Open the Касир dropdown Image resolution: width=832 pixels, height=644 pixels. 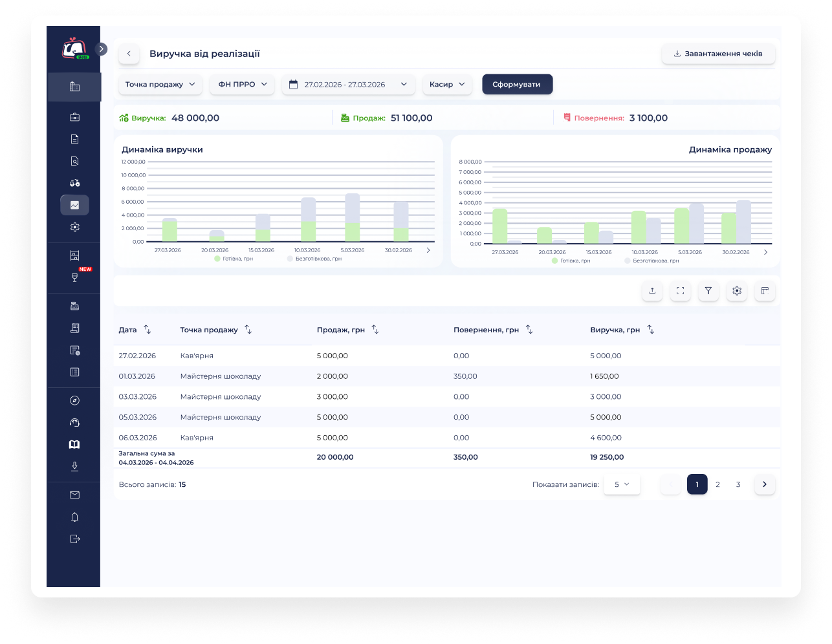[447, 84]
